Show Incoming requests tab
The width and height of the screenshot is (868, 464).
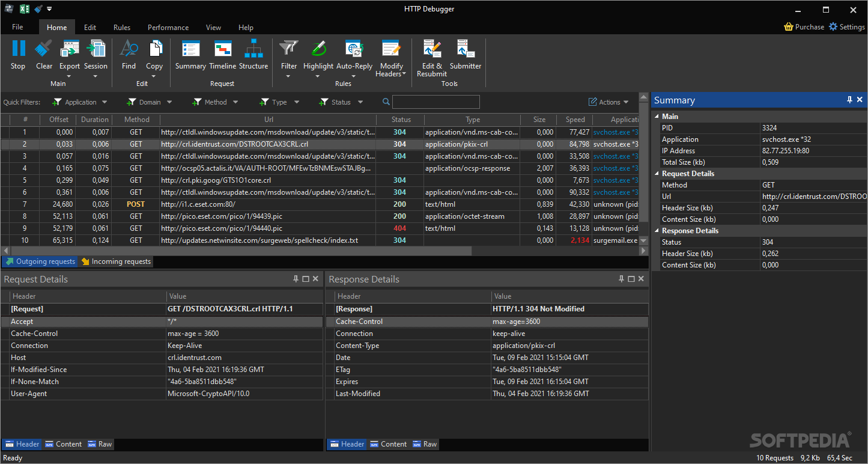pos(116,261)
